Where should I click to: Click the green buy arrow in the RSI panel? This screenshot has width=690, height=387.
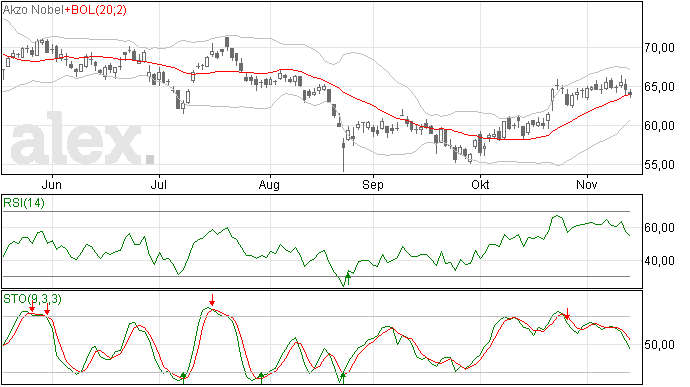point(348,279)
